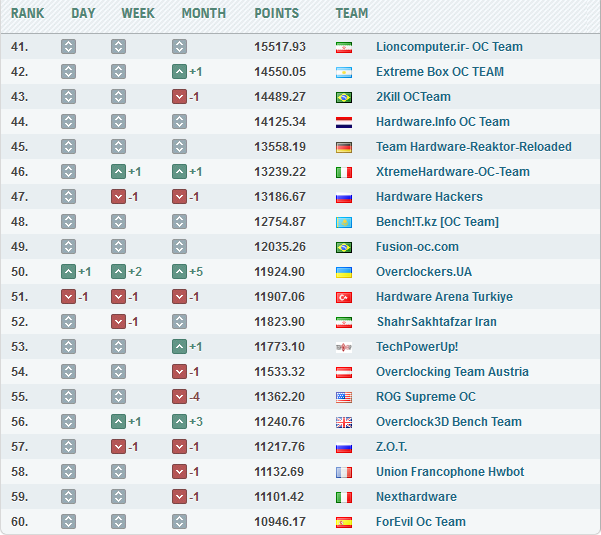Open the Lioncomputer.ir- OC Team link
The width and height of the screenshot is (601, 535).
[449, 47]
